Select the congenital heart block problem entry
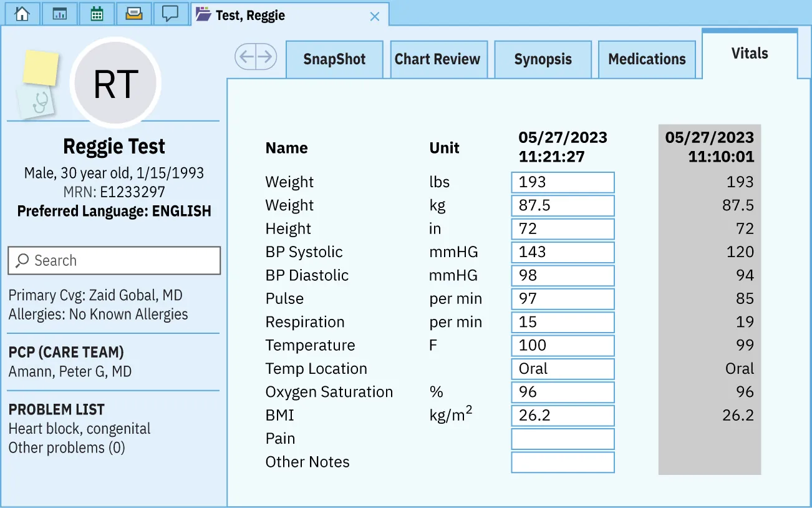 pos(79,429)
